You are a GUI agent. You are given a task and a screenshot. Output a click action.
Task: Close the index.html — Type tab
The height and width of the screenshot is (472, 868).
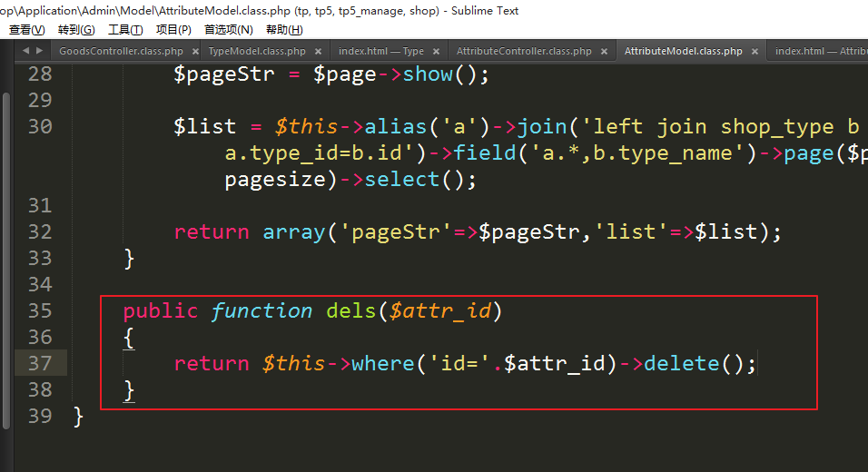[436, 52]
